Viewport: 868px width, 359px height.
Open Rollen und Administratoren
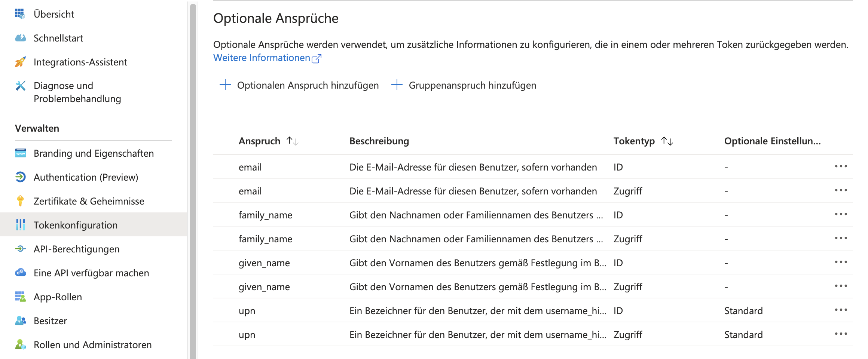click(x=92, y=344)
